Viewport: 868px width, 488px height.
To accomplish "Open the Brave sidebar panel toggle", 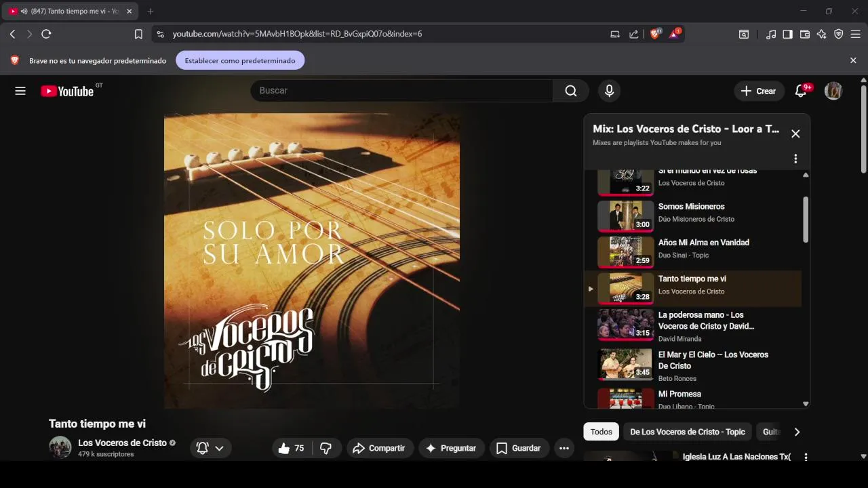I will (x=787, y=34).
